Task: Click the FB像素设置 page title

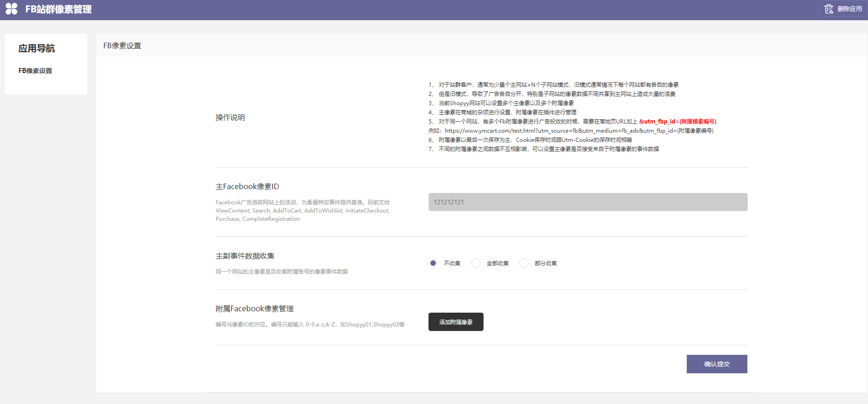Action: click(122, 46)
